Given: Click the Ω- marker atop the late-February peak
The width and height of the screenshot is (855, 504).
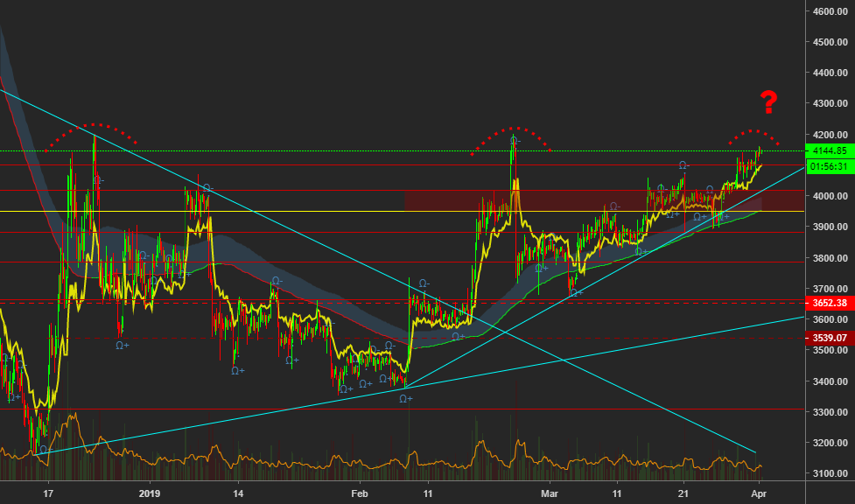Looking at the screenshot, I should [x=516, y=140].
